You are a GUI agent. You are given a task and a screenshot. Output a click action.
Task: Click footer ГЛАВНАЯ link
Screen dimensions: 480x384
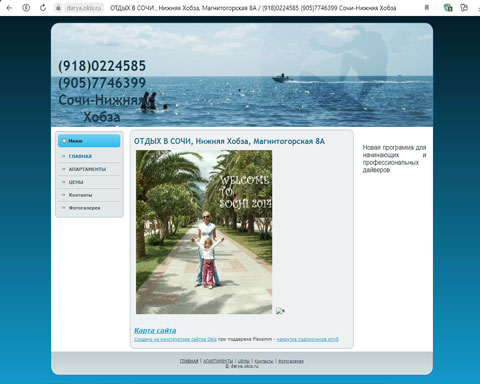pos(189,361)
